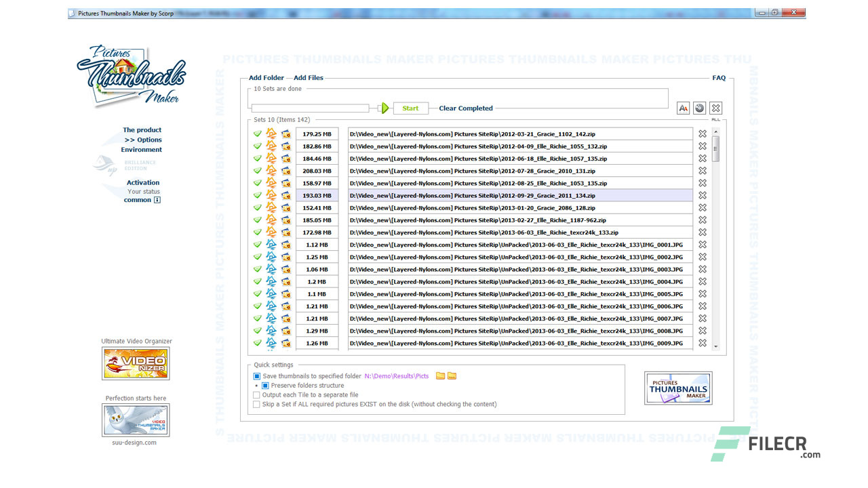The width and height of the screenshot is (868, 488).
Task: Remove the IMG_0009.JPG row
Action: point(703,344)
